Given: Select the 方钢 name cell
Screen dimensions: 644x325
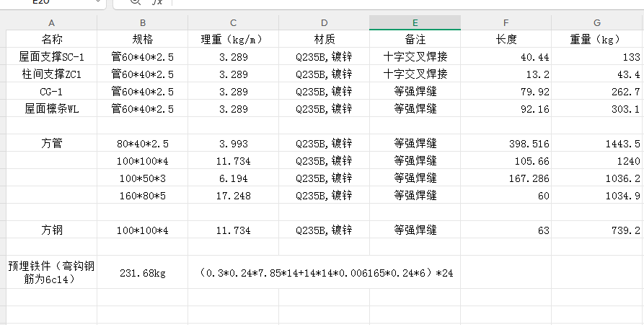Looking at the screenshot, I should (51, 230).
